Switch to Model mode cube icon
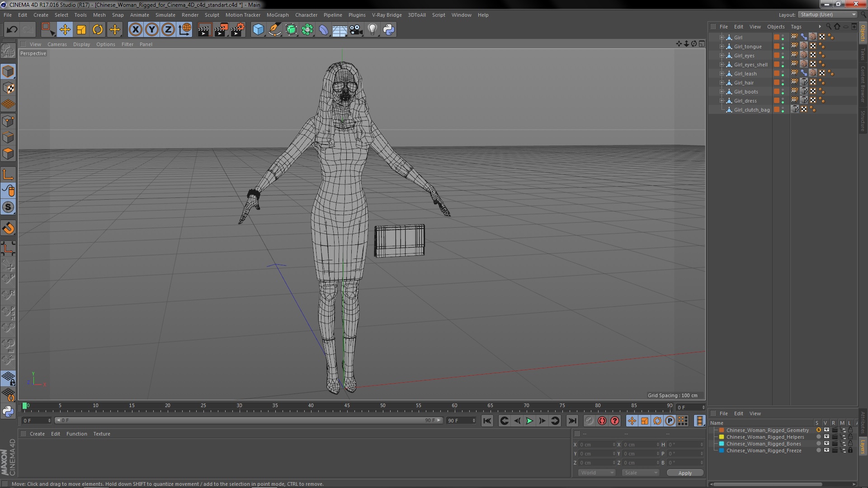This screenshot has width=868, height=488. tap(8, 71)
